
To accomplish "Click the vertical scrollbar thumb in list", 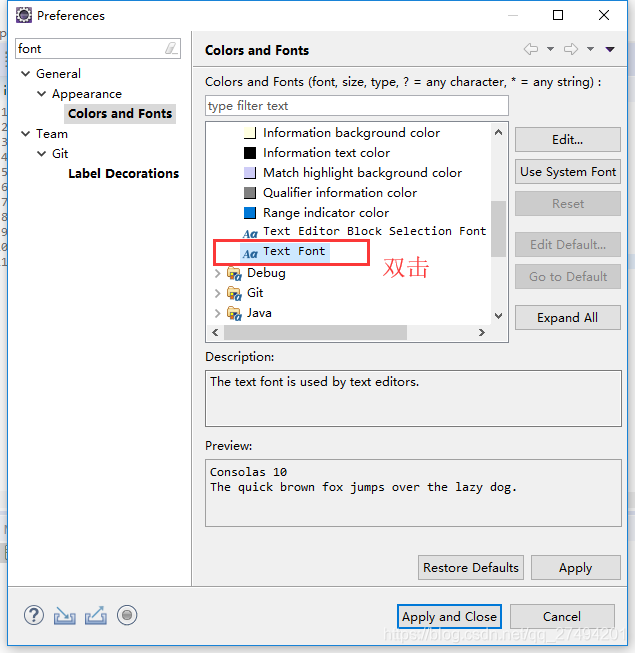I will point(498,229).
